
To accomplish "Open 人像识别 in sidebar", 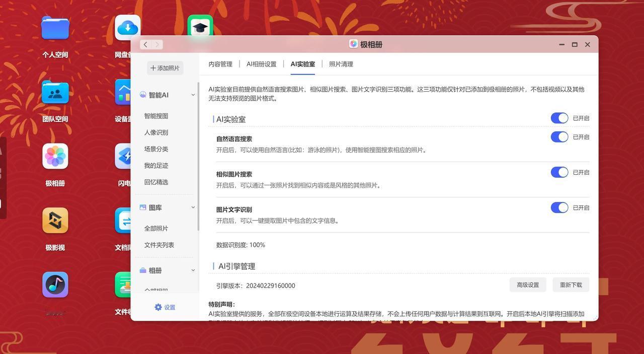I will coord(156,132).
